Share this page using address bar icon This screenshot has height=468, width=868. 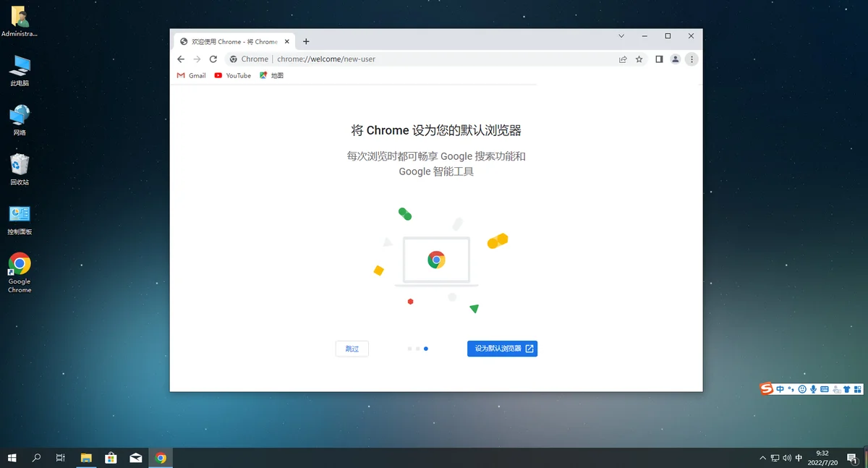(x=623, y=59)
